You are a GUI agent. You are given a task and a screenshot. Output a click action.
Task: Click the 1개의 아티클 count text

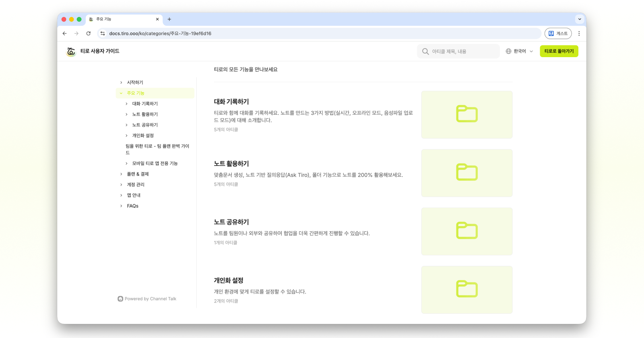coord(226,243)
